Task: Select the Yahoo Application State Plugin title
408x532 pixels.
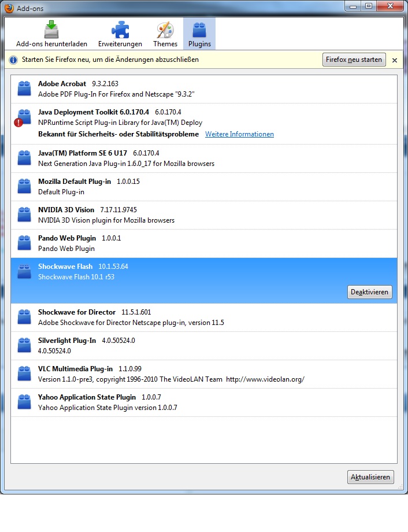Action: [x=87, y=397]
